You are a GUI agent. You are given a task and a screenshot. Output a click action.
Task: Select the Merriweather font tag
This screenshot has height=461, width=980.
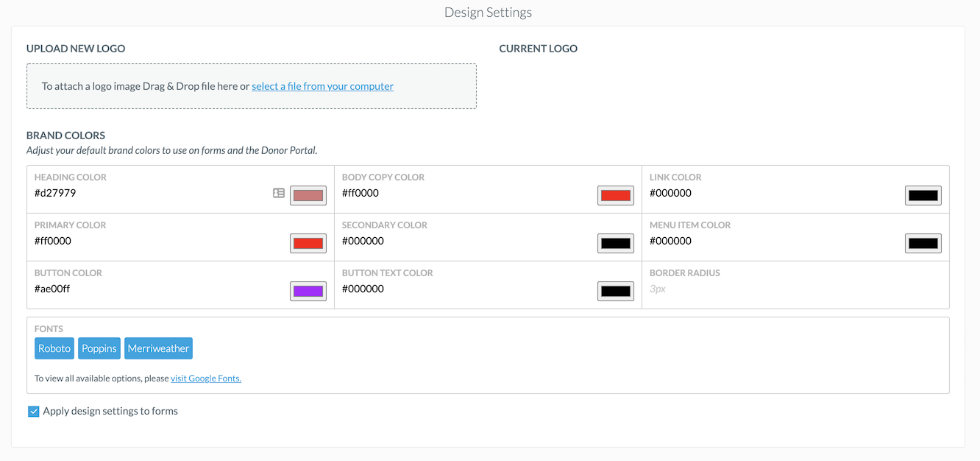tap(158, 348)
